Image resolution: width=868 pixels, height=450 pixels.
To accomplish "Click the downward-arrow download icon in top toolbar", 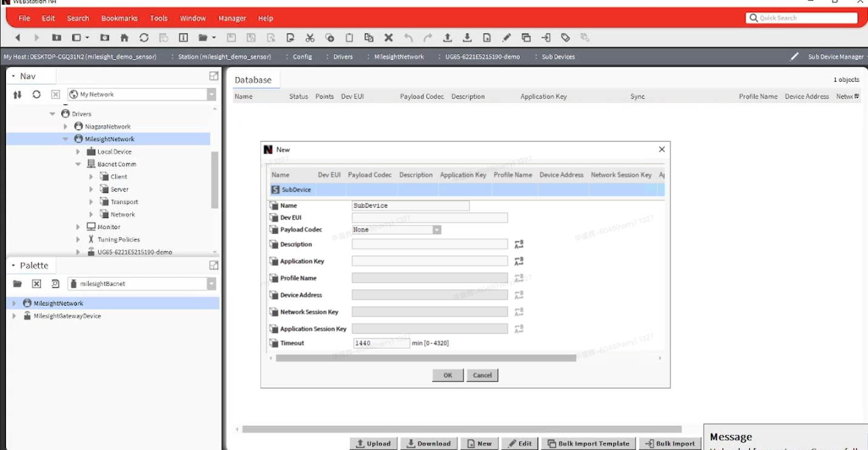I will (x=467, y=38).
